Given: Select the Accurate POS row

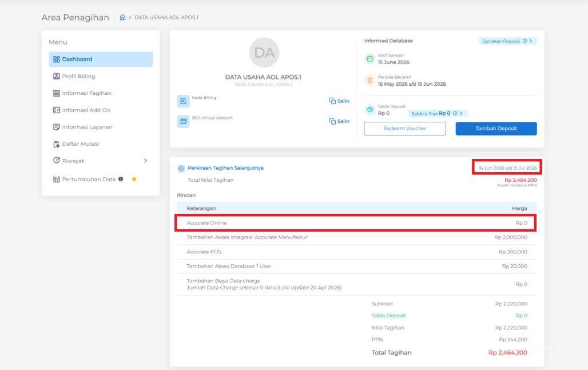Looking at the screenshot, I should point(356,252).
